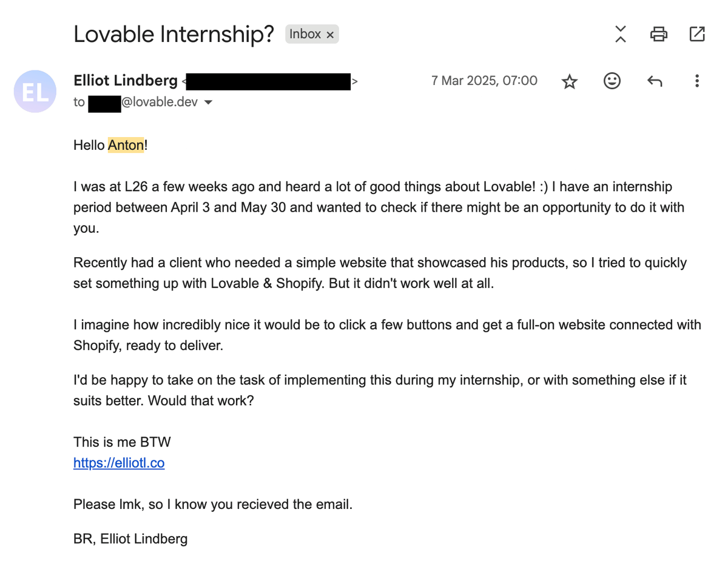This screenshot has width=728, height=578.
Task: Click the 7 Mar 2025 timestamp
Action: coord(484,81)
